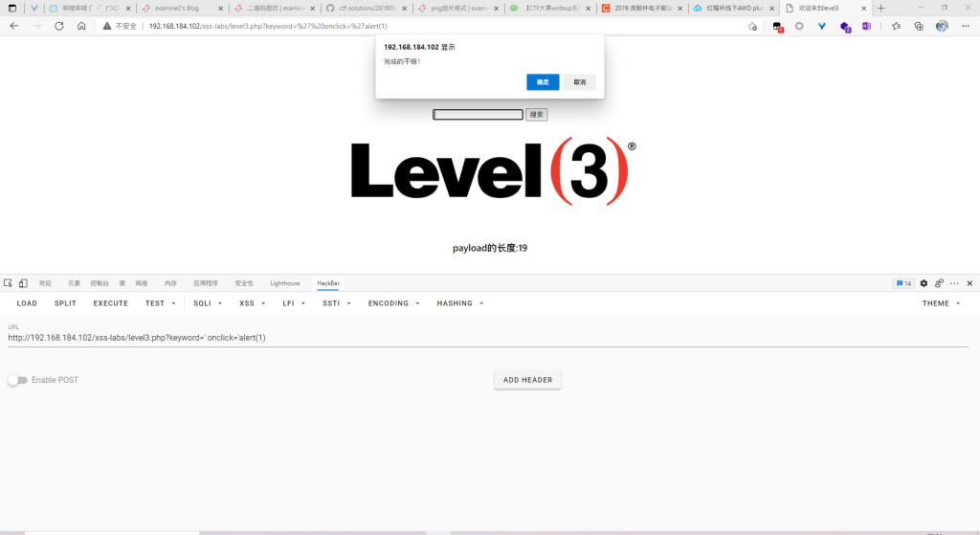
Task: Switch to the 控制台 DevTools tab
Action: (x=100, y=283)
